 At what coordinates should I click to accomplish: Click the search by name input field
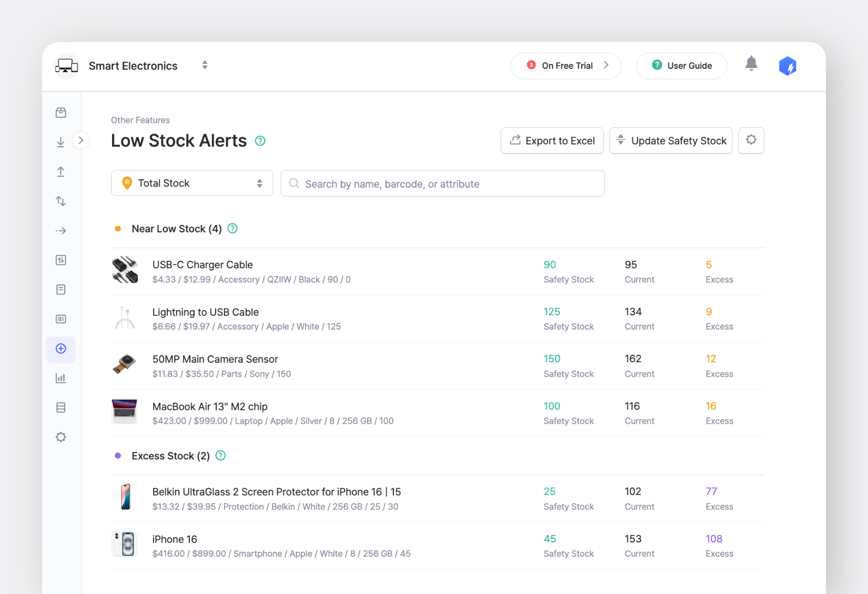[x=442, y=183]
